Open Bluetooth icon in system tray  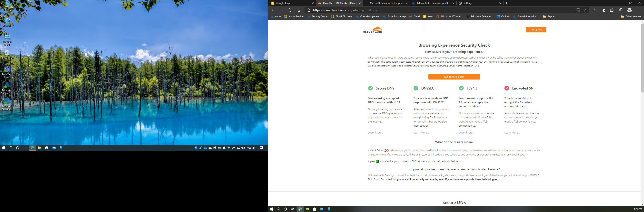[196, 148]
